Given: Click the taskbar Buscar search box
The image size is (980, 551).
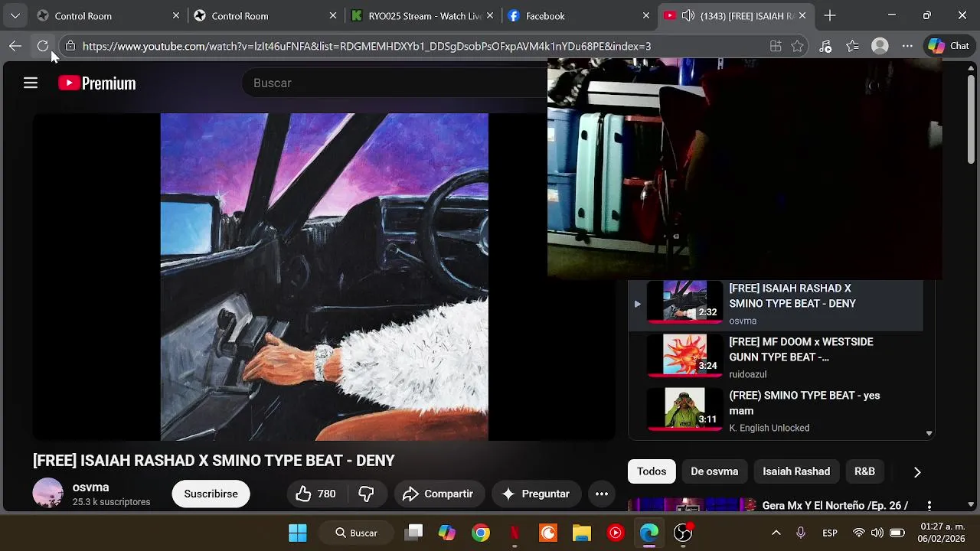Looking at the screenshot, I should (359, 533).
